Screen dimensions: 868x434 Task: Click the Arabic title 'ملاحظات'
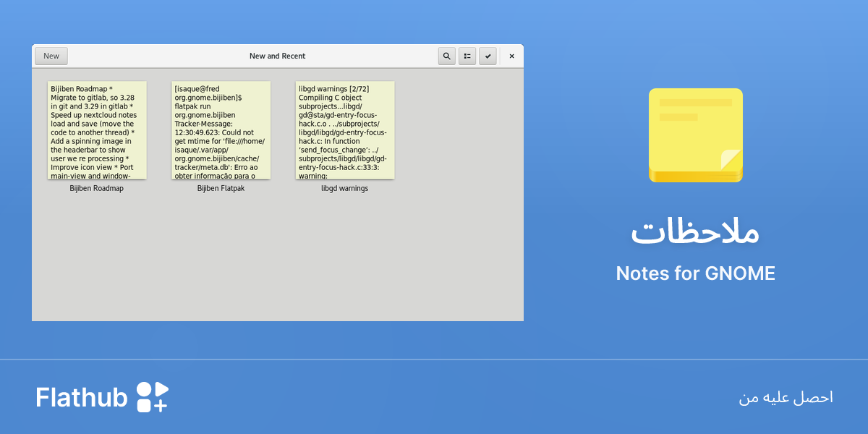(696, 233)
